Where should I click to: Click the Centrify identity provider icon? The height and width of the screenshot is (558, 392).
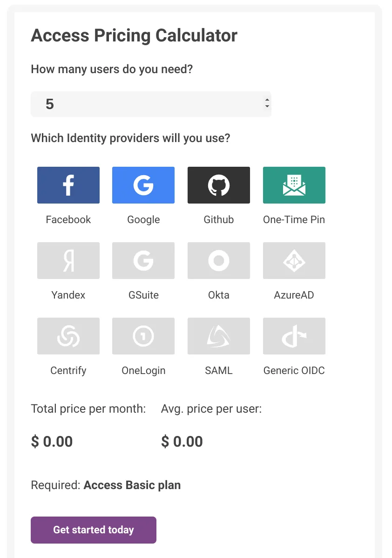pyautogui.click(x=68, y=336)
